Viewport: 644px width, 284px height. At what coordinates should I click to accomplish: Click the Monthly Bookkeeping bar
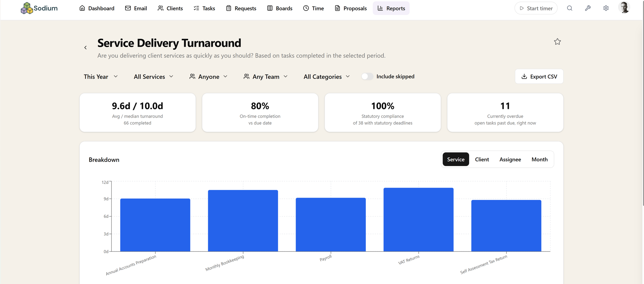[243, 221]
